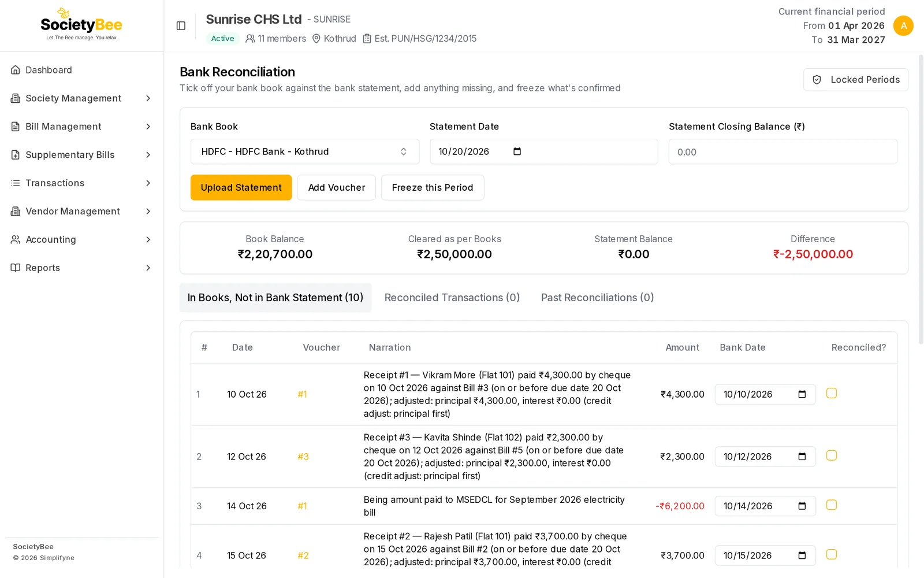The height and width of the screenshot is (578, 924).
Task: Click Statement Closing Balance field
Action: tap(783, 151)
